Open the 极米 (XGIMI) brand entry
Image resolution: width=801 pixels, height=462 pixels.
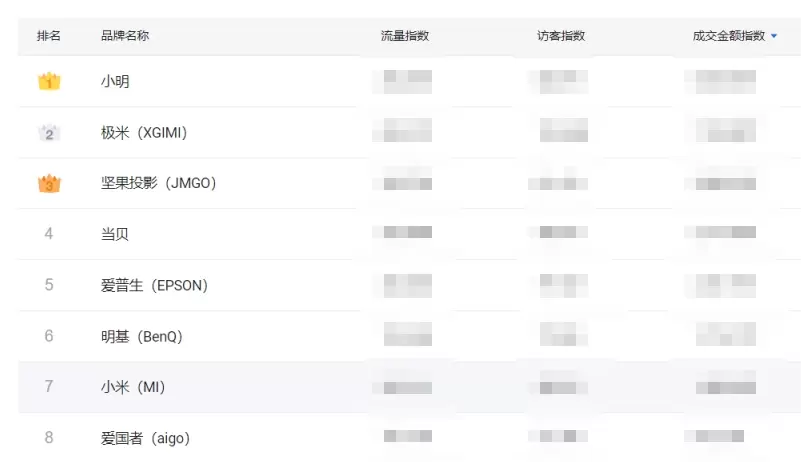click(144, 133)
